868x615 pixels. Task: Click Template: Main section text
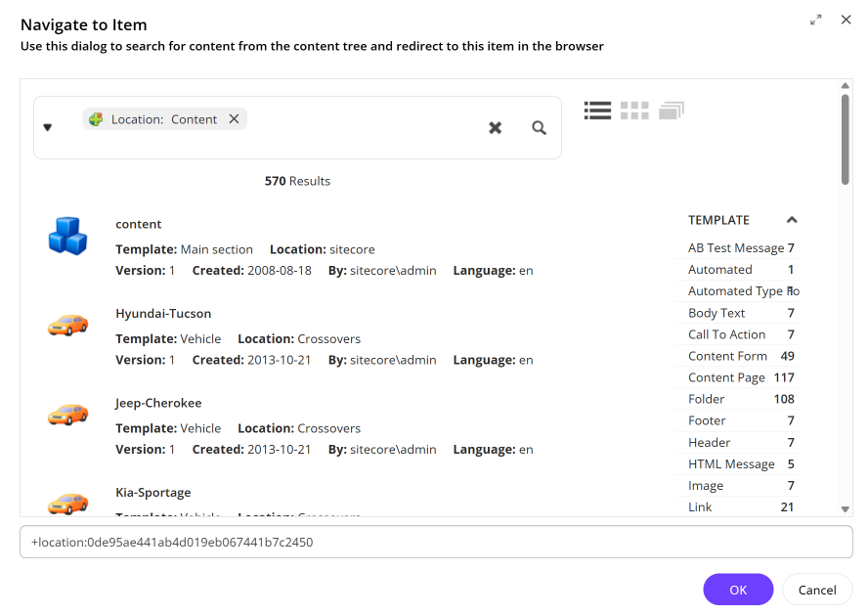[184, 249]
